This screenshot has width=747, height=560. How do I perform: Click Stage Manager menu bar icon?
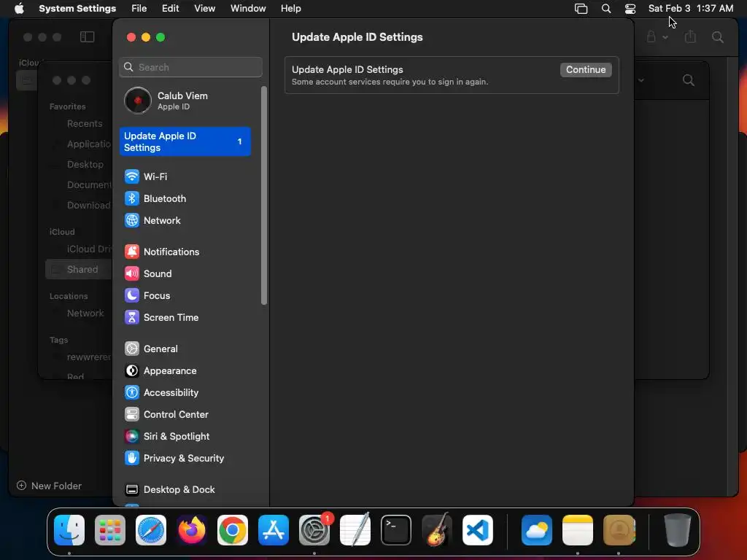point(581,9)
